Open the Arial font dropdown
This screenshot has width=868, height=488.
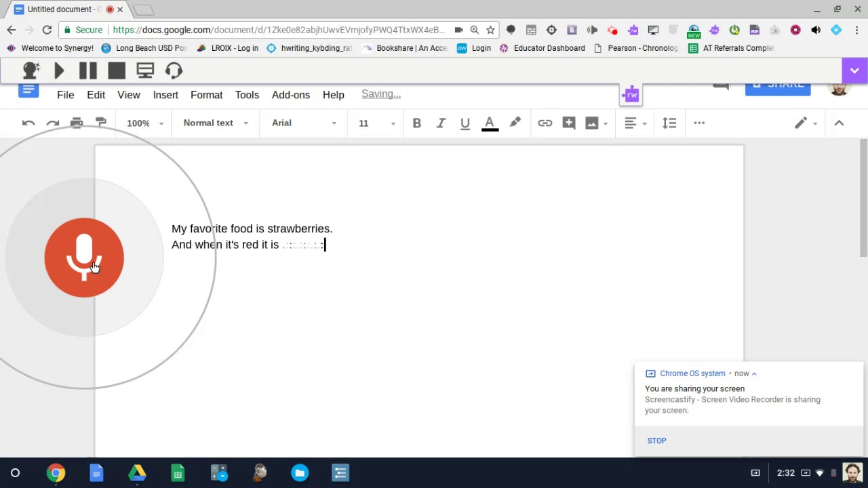pos(304,123)
